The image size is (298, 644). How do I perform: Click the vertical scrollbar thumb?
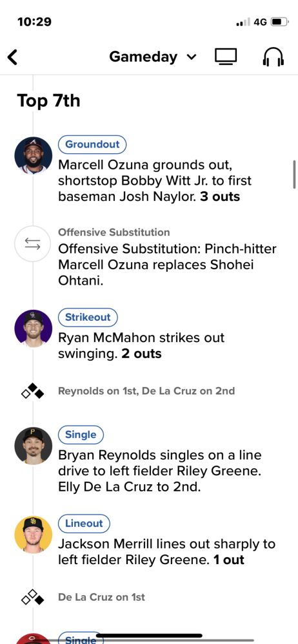click(294, 174)
